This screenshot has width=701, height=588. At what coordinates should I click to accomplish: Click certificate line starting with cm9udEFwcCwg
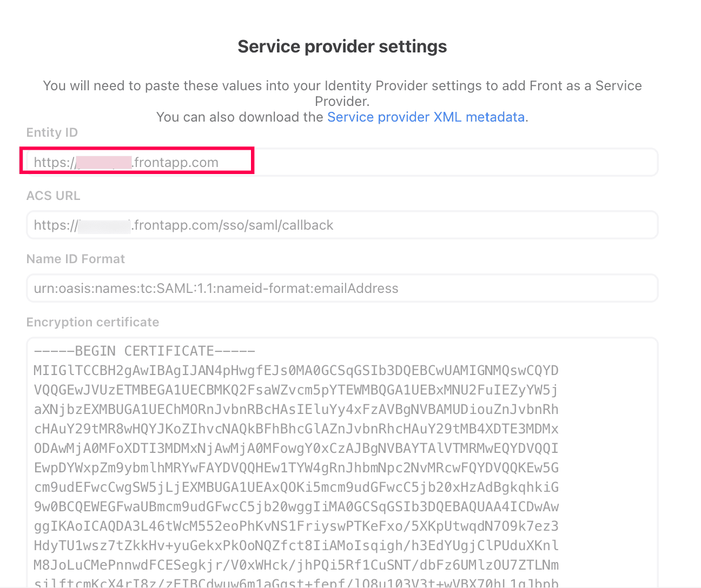[x=296, y=487]
